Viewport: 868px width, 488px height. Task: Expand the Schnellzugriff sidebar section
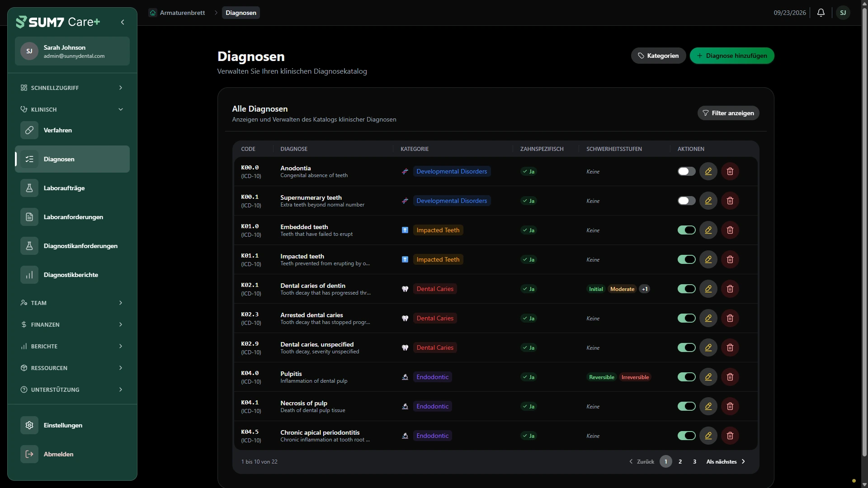[x=72, y=88]
